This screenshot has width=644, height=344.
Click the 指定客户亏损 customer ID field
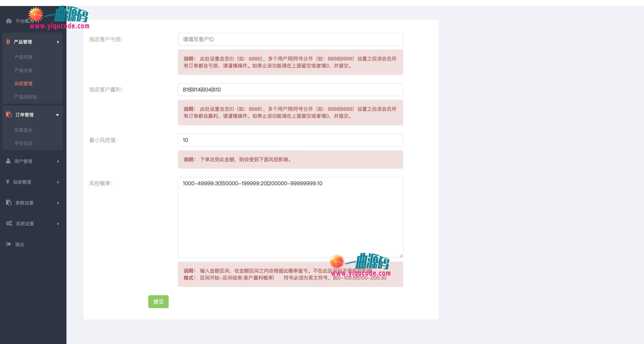[290, 39]
